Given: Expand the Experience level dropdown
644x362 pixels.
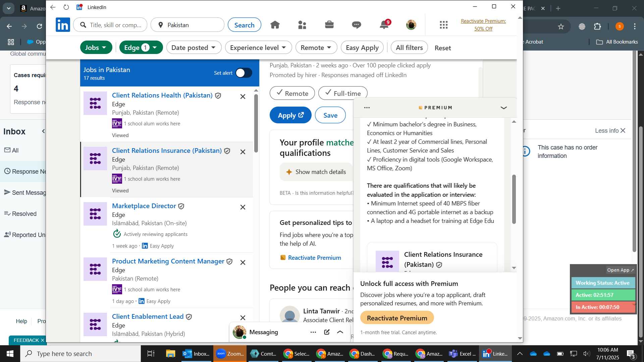Looking at the screenshot, I should [258, 48].
